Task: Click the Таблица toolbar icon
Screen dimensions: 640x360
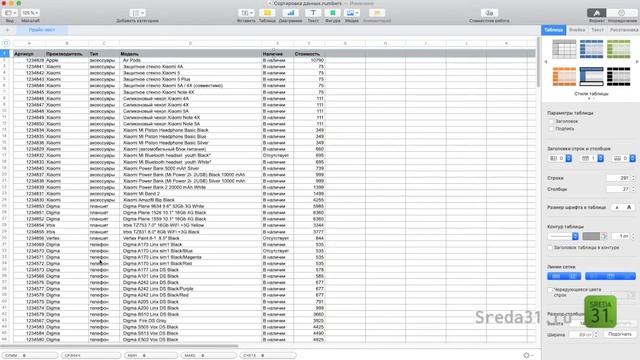Action: (267, 13)
